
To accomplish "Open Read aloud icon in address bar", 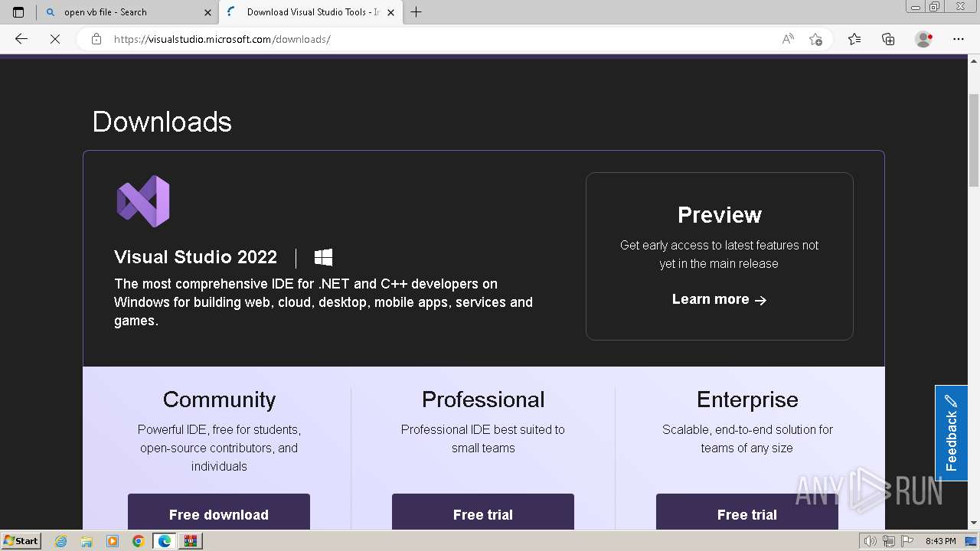I will tap(788, 39).
